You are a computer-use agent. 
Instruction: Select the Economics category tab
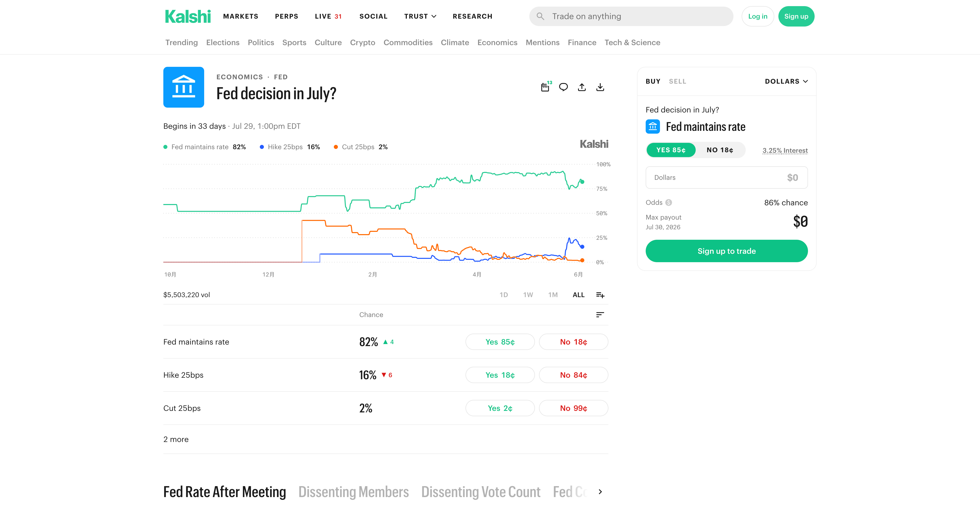pos(497,43)
